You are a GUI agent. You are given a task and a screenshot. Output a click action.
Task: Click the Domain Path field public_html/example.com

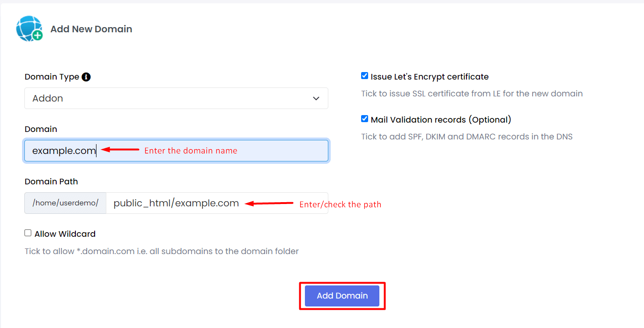[x=217, y=203]
